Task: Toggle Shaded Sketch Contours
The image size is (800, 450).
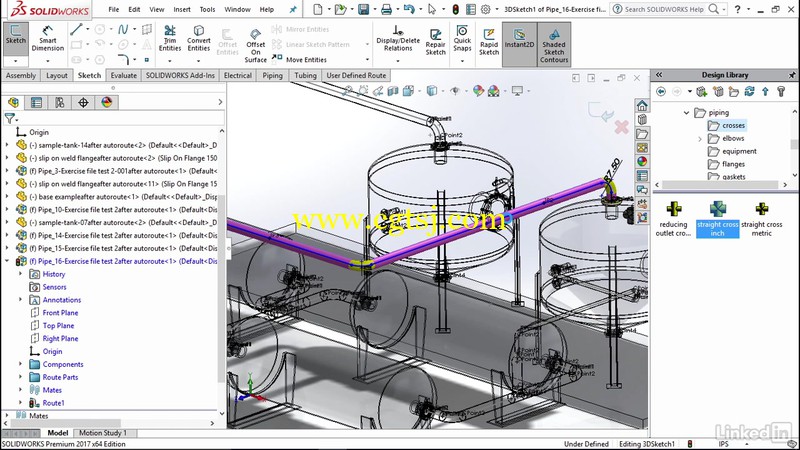Action: pyautogui.click(x=554, y=45)
